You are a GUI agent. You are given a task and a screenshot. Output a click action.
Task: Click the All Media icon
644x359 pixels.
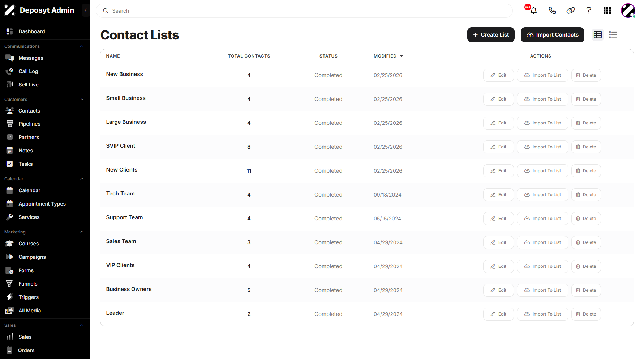point(10,311)
